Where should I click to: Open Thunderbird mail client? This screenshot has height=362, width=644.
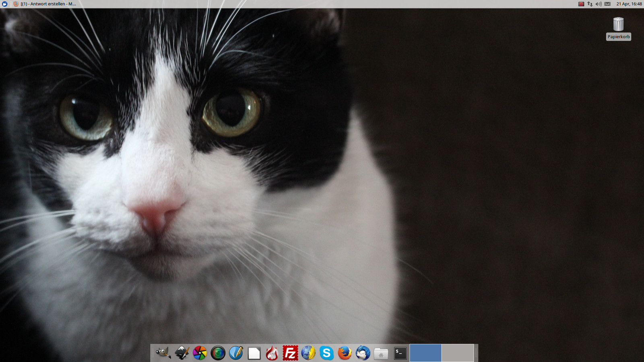point(363,353)
